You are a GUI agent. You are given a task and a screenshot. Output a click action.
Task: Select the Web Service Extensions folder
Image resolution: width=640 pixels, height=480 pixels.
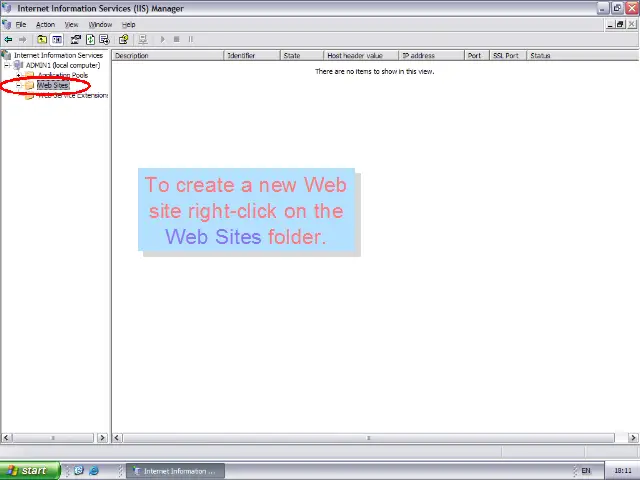(x=73, y=96)
